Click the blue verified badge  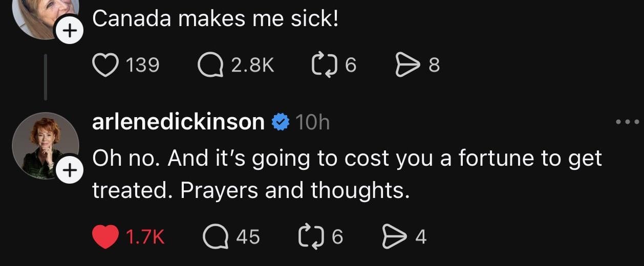280,123
